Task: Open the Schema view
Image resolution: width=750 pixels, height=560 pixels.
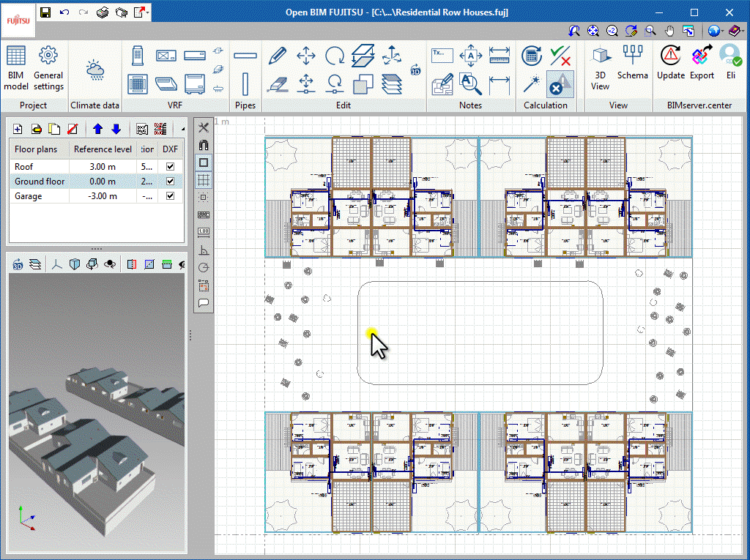Action: (633, 62)
